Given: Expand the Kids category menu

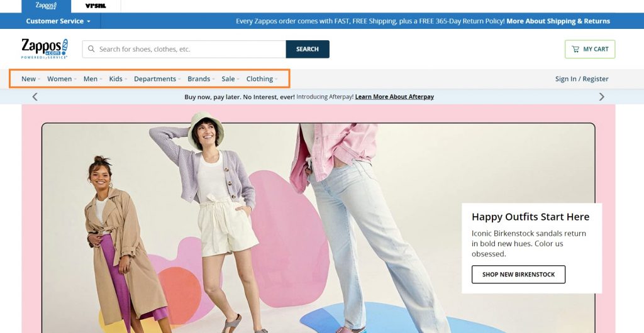Looking at the screenshot, I should pos(118,79).
